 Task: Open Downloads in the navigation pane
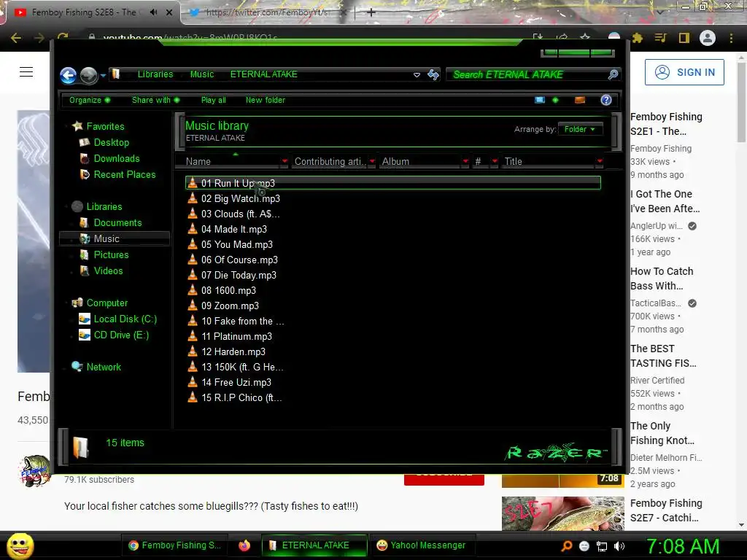pyautogui.click(x=117, y=158)
